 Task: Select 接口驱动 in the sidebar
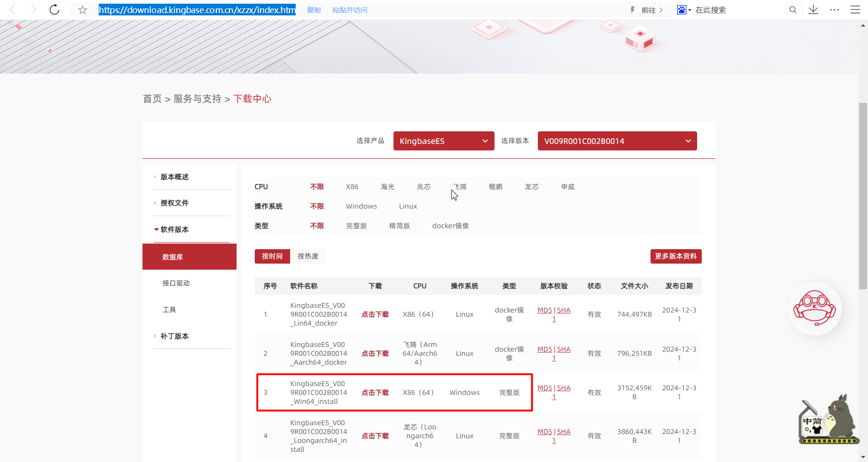[x=176, y=283]
